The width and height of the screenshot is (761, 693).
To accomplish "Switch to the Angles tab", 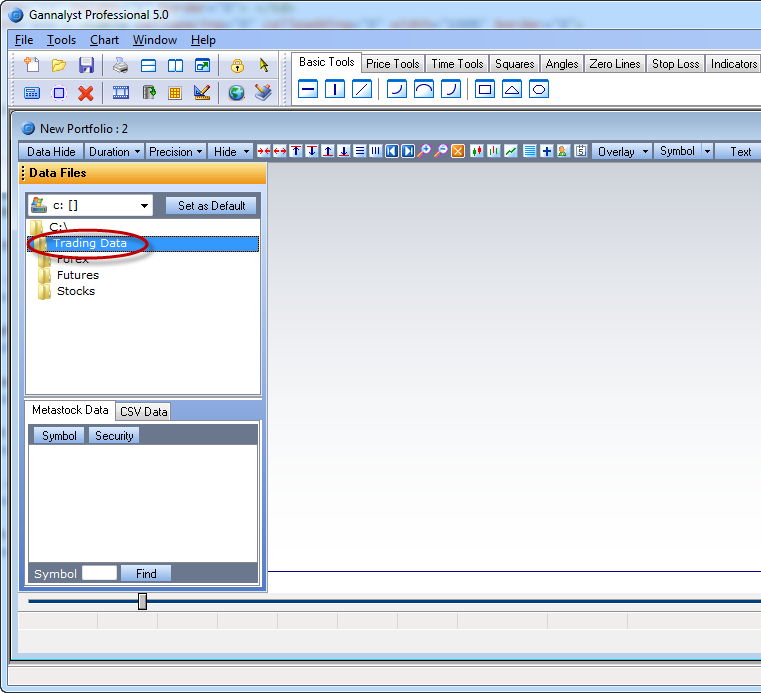I will (x=562, y=64).
